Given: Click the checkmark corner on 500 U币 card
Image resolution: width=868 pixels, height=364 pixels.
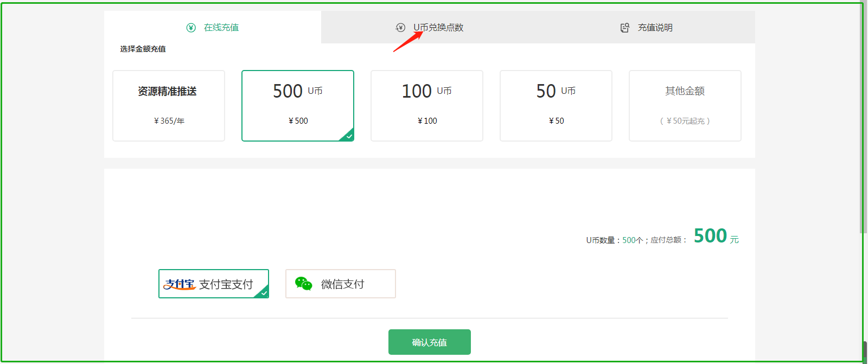Looking at the screenshot, I should pos(348,136).
